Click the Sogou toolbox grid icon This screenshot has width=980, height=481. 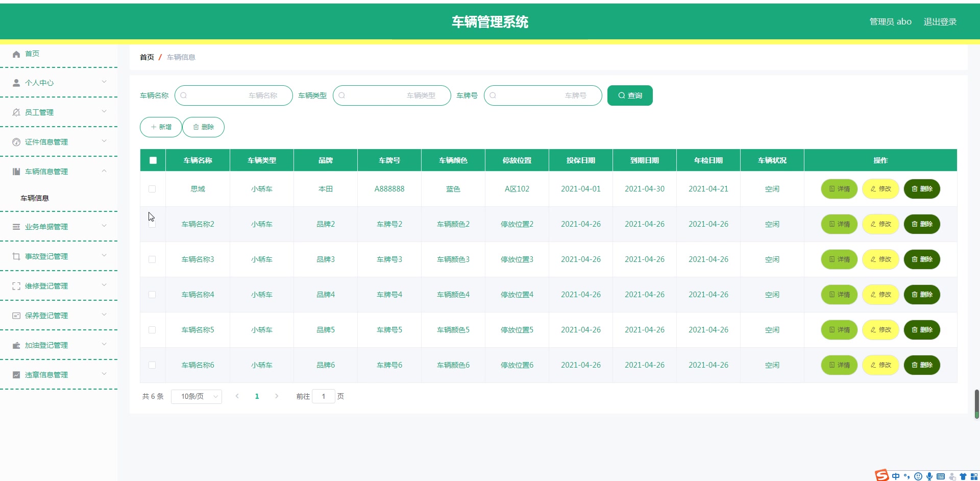click(974, 476)
